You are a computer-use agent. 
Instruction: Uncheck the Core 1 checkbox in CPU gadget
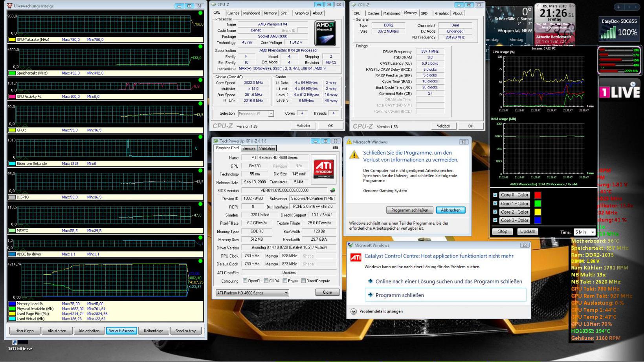pos(495,203)
